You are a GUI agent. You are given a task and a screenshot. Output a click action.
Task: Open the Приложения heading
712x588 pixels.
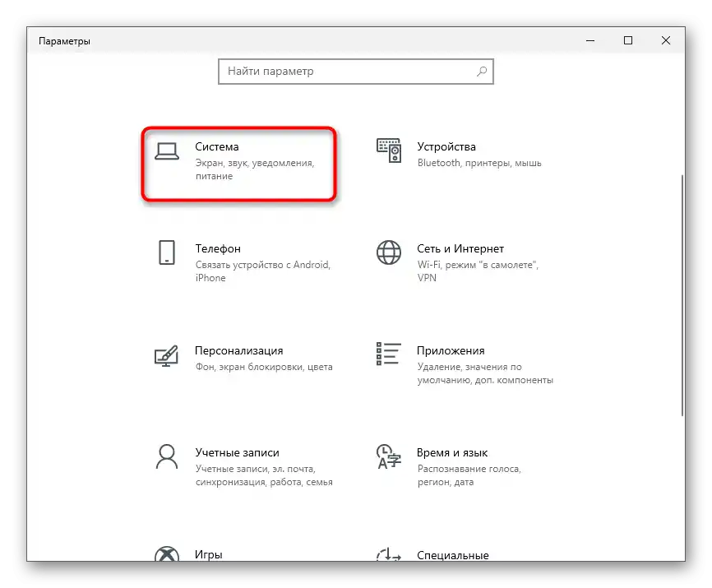click(x=451, y=350)
